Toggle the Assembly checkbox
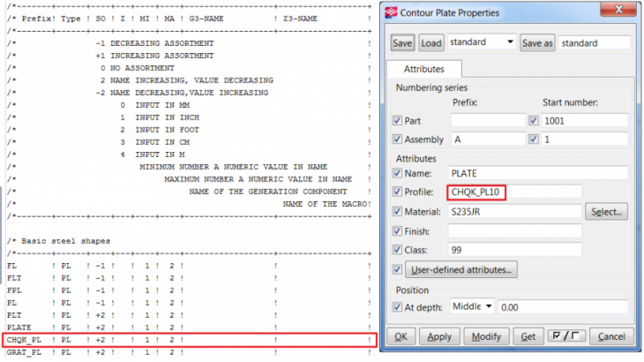The image size is (644, 362). [397, 139]
